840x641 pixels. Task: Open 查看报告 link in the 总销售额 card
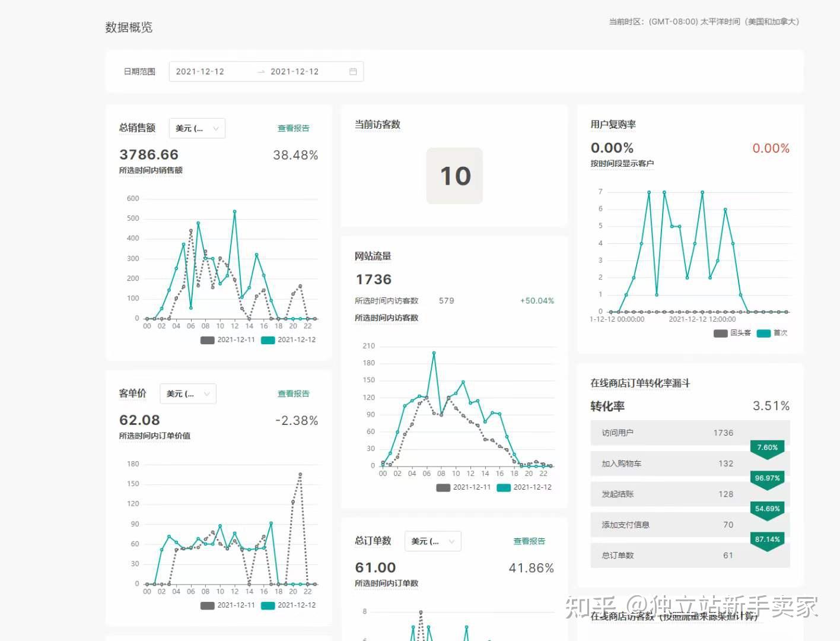click(x=294, y=128)
